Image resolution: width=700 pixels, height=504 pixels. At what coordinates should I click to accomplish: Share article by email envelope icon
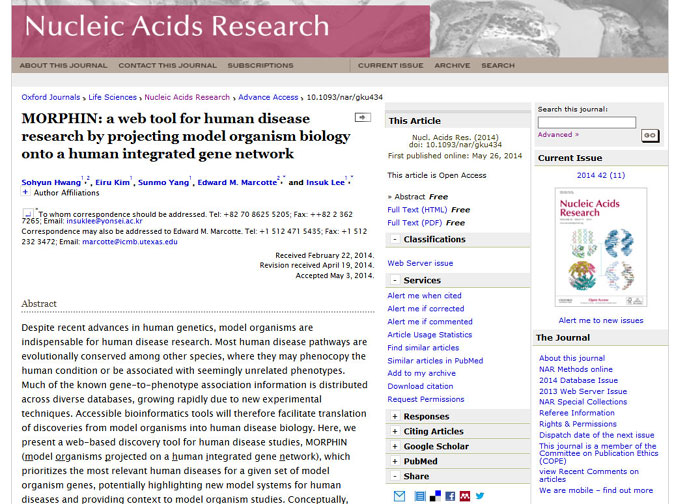400,496
